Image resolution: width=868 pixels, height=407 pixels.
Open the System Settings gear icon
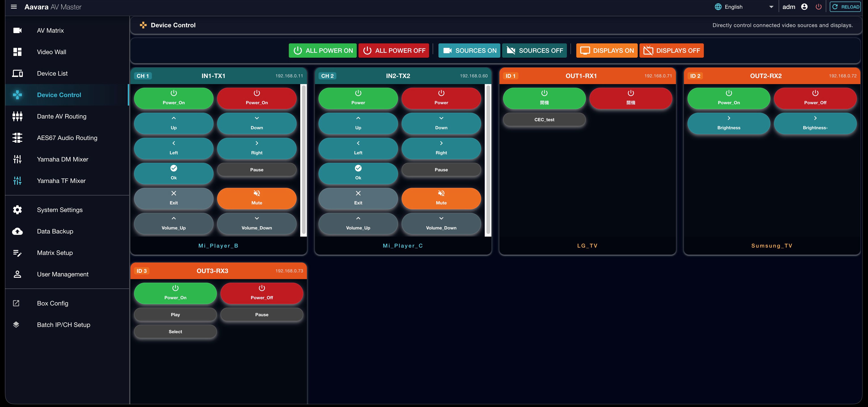point(17,210)
